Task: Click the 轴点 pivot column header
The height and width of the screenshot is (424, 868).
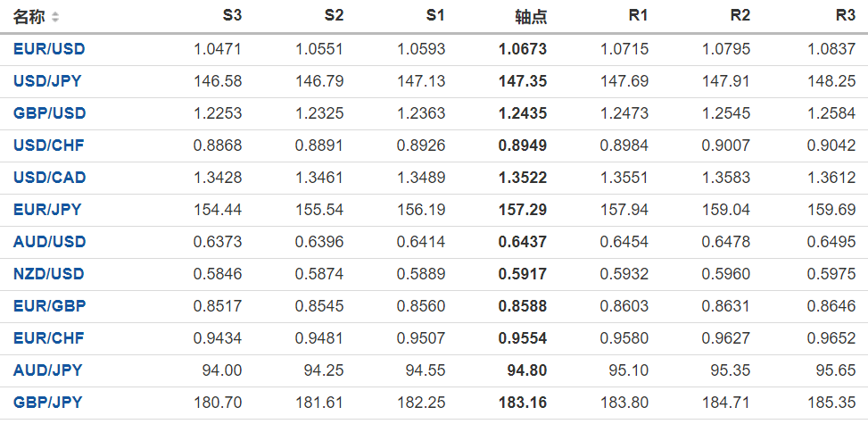Action: coord(531,17)
